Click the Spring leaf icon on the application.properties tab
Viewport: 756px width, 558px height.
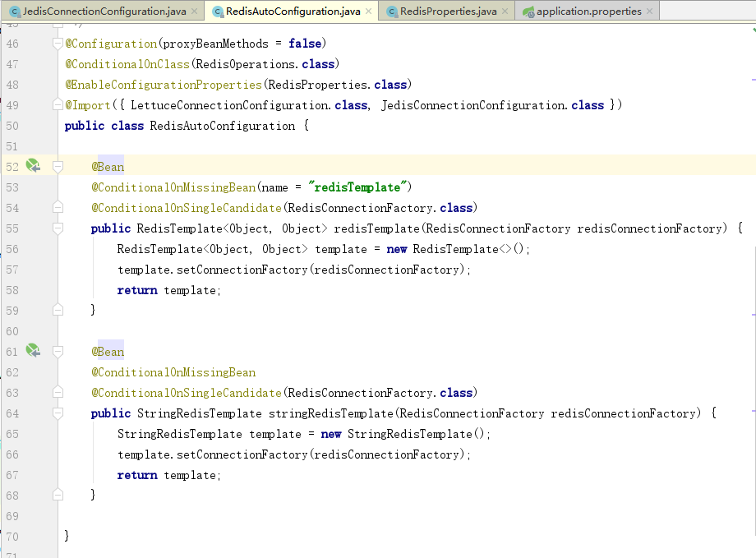coord(528,12)
